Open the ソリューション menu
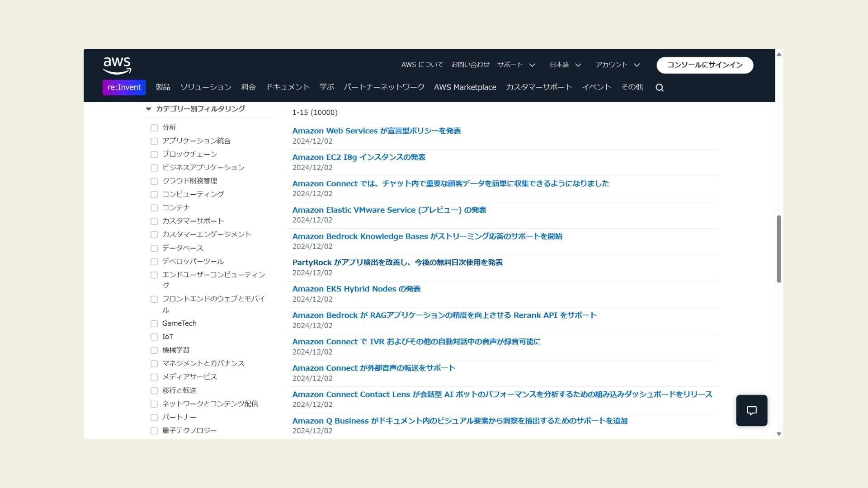The height and width of the screenshot is (488, 868). (206, 87)
